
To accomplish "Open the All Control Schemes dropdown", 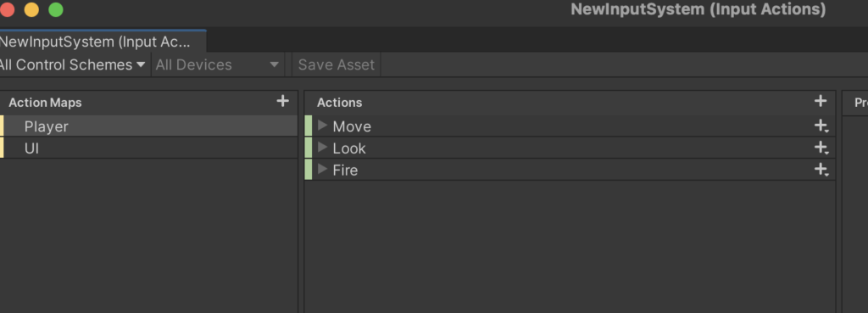I will coord(73,64).
